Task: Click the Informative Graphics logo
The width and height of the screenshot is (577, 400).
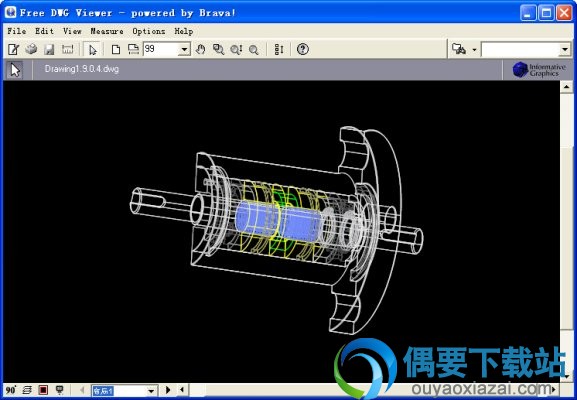Action: click(539, 70)
